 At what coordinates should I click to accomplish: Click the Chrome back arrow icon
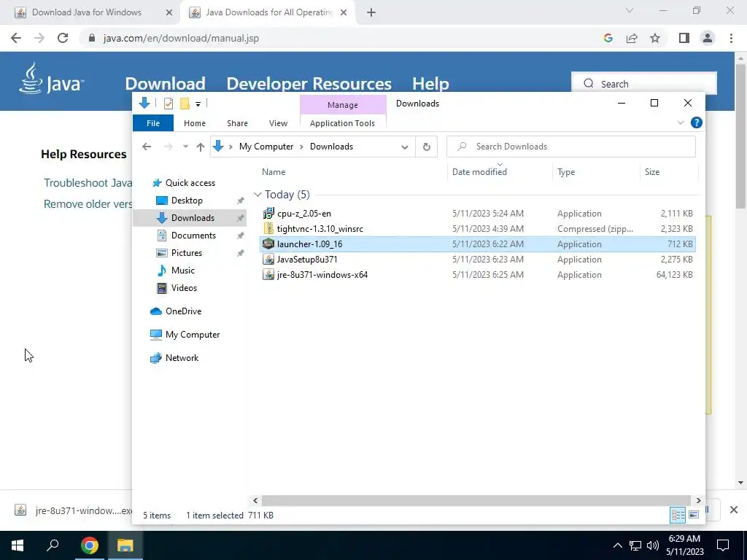(x=16, y=38)
